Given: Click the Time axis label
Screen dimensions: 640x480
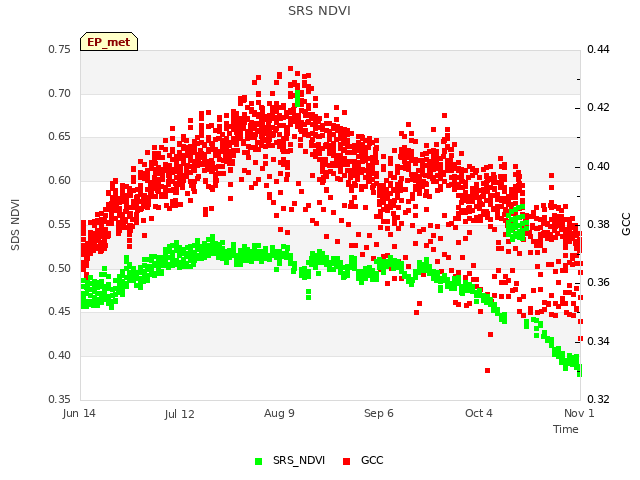Looking at the screenshot, I should click(x=566, y=429).
